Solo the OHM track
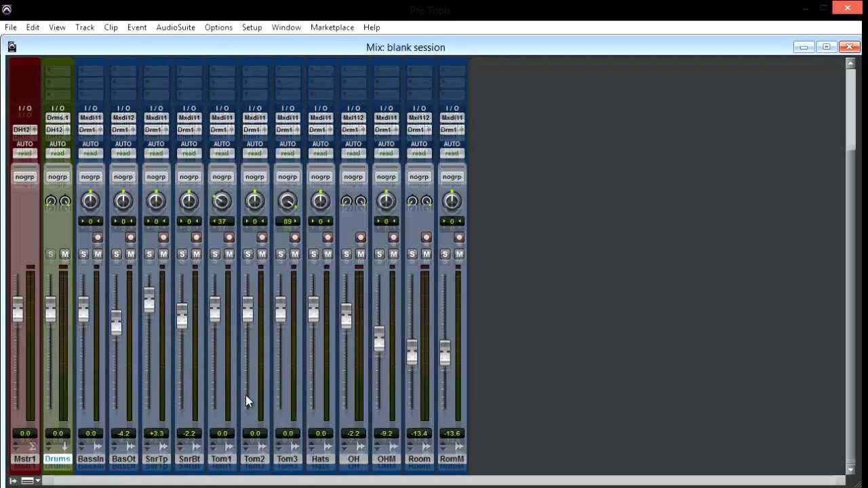The image size is (868, 488). click(379, 254)
